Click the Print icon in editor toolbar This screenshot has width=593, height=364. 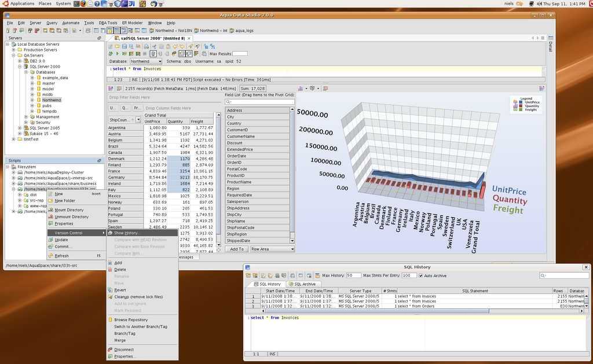pyautogui.click(x=146, y=46)
